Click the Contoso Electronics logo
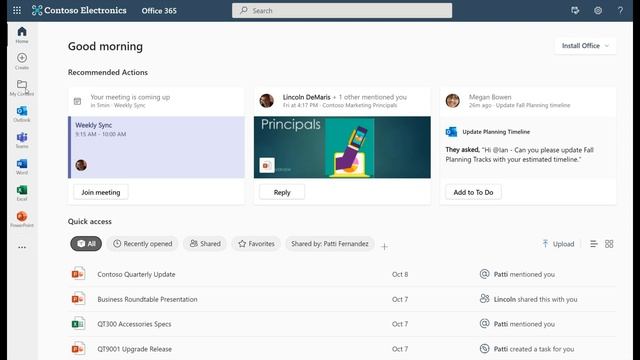 (x=79, y=10)
